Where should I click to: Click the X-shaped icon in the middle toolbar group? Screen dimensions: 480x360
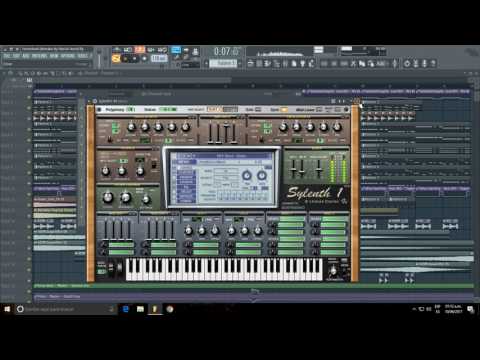[x=353, y=63]
